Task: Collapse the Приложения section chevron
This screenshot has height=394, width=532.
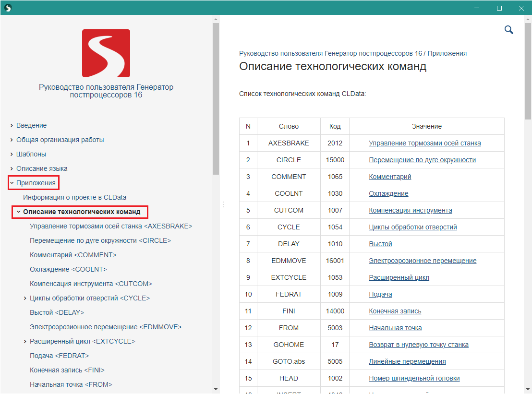Action: (12, 183)
